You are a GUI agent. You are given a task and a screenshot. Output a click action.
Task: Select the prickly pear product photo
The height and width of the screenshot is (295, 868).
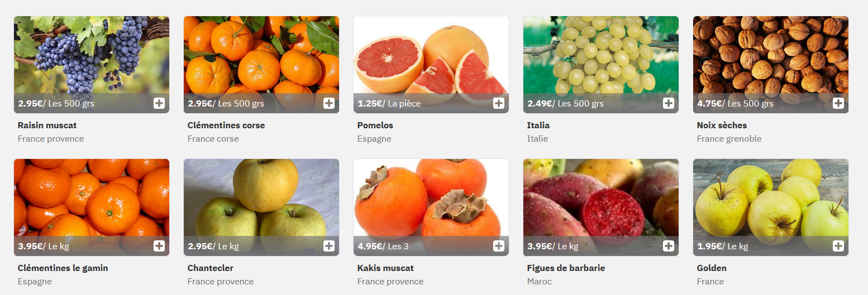[601, 207]
